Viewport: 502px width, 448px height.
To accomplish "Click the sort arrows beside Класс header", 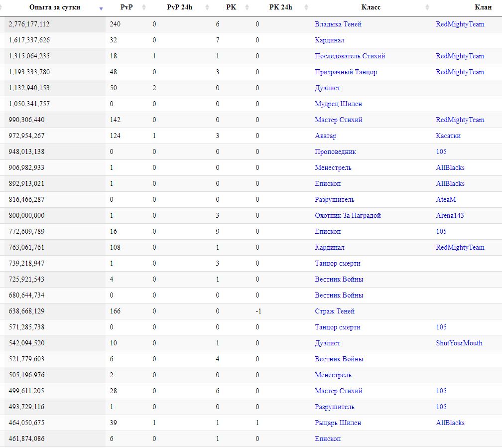I will [427, 7].
